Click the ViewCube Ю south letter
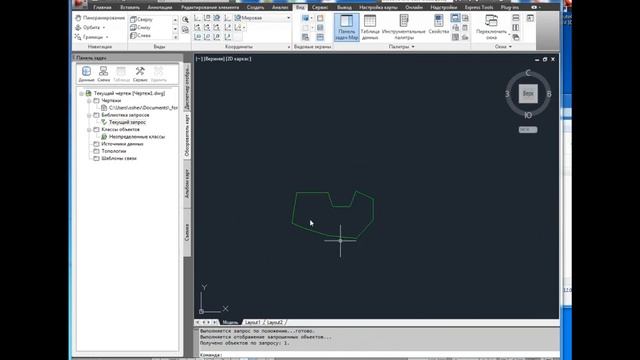 tap(528, 116)
